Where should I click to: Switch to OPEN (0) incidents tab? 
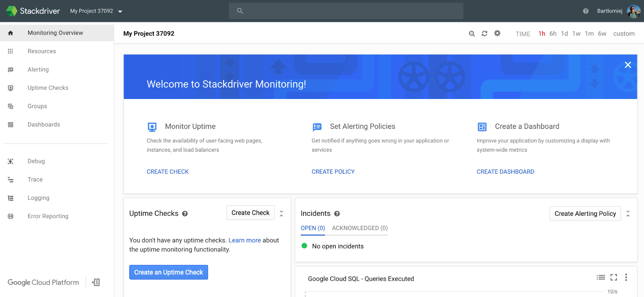[x=313, y=228]
